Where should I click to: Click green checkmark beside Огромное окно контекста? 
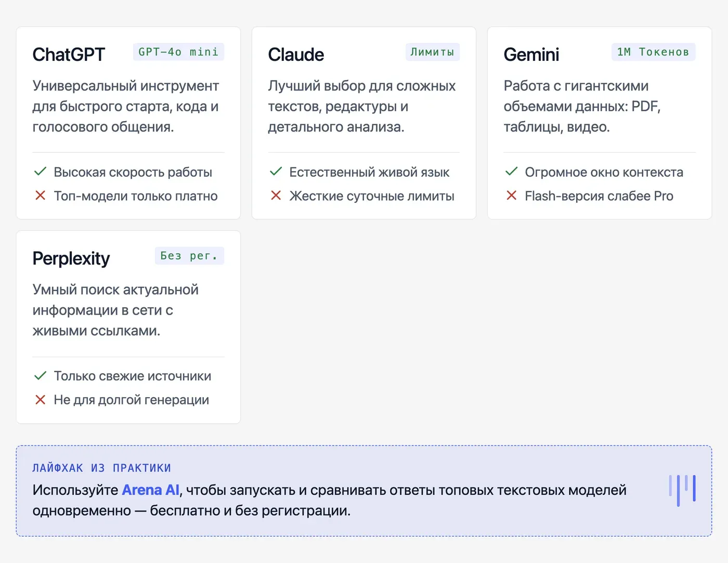pyautogui.click(x=512, y=172)
